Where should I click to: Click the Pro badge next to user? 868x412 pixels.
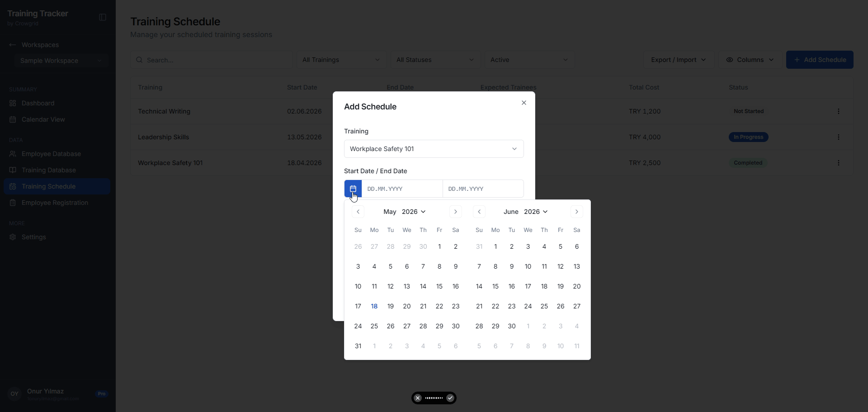pyautogui.click(x=102, y=394)
